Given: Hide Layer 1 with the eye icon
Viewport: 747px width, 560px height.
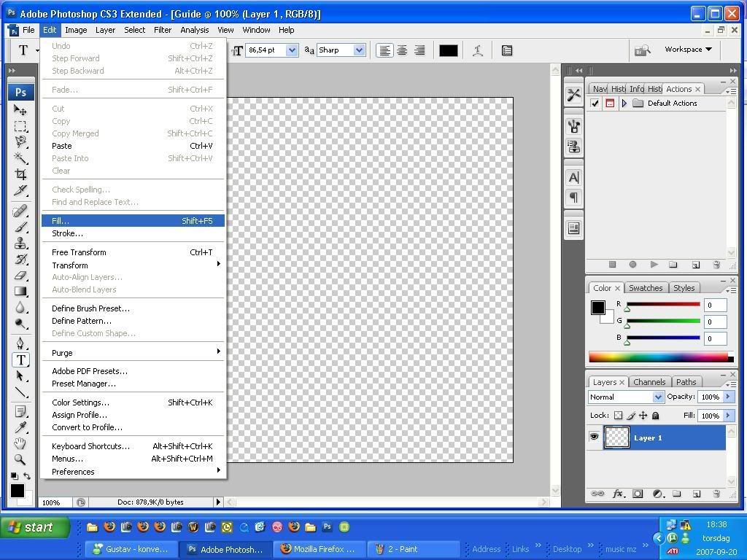Looking at the screenshot, I should (594, 437).
